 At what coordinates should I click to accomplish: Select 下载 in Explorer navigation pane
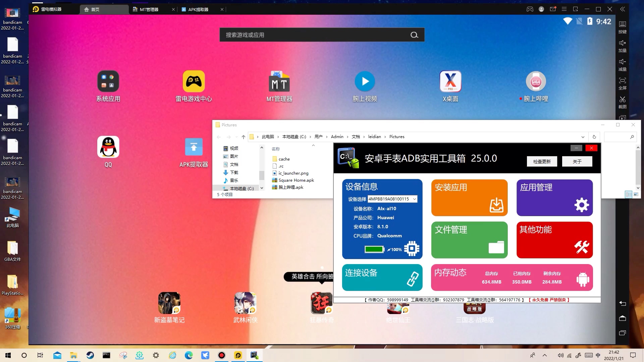pyautogui.click(x=234, y=172)
